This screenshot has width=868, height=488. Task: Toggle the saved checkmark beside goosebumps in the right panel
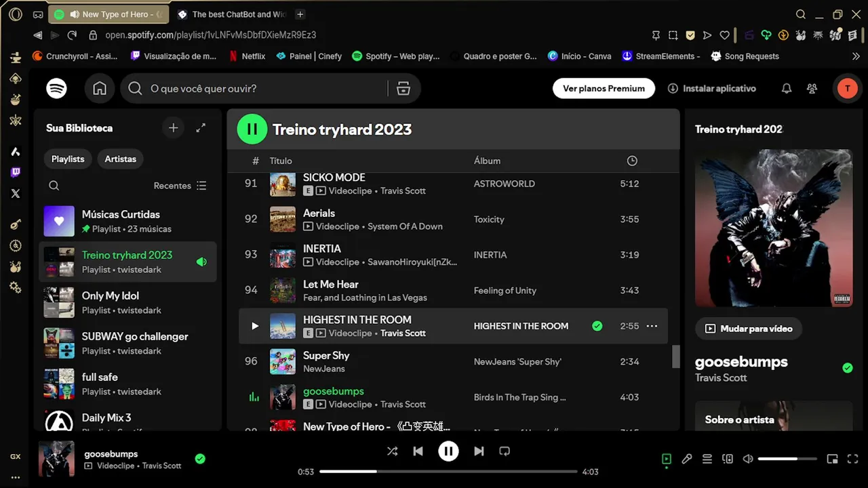point(848,368)
